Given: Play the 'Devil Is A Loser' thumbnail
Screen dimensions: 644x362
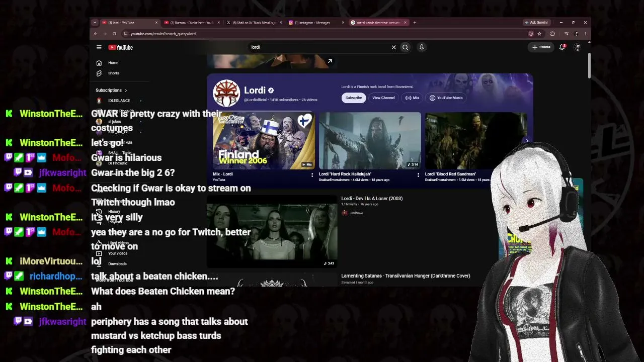Looking at the screenshot, I should (272, 231).
